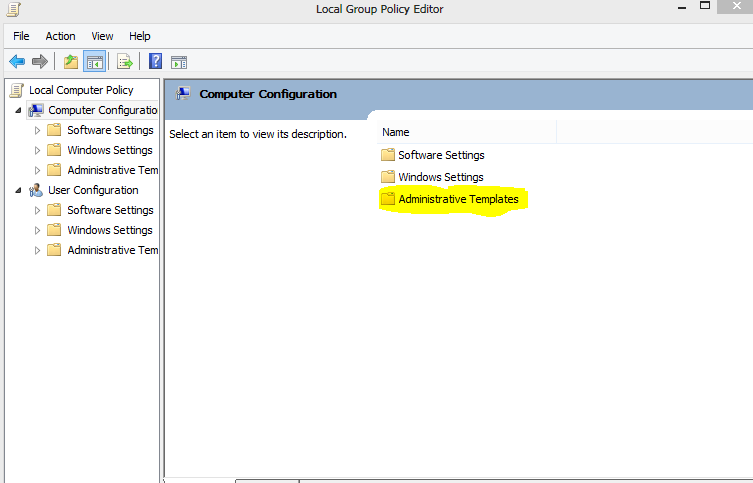Screen dimensions: 753x483
Task: Click the Name column header
Action: [x=467, y=132]
